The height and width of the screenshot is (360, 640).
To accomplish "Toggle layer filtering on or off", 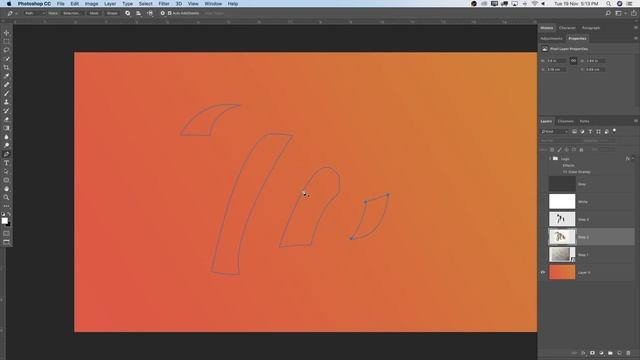I will (614, 131).
